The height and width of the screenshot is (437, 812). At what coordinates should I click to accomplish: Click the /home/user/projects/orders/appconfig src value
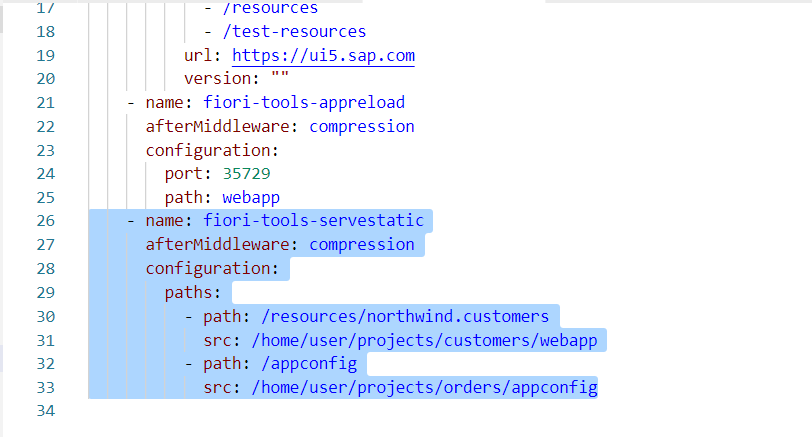(x=424, y=388)
